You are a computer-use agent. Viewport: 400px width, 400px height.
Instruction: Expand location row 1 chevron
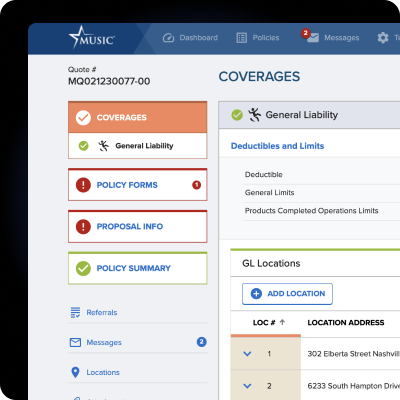click(x=247, y=354)
